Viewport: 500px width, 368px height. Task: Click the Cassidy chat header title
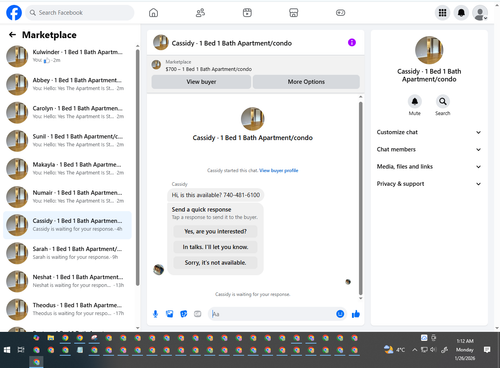click(232, 43)
